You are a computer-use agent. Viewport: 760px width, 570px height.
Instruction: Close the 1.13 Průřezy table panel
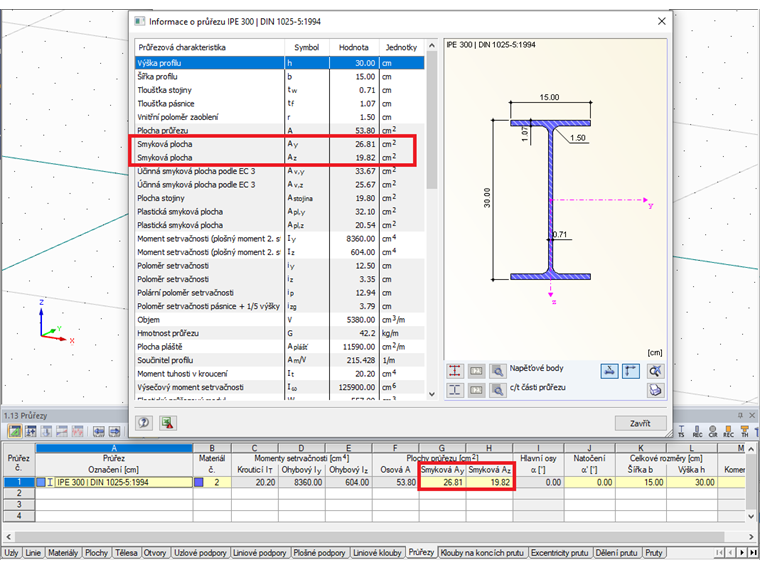click(x=752, y=415)
